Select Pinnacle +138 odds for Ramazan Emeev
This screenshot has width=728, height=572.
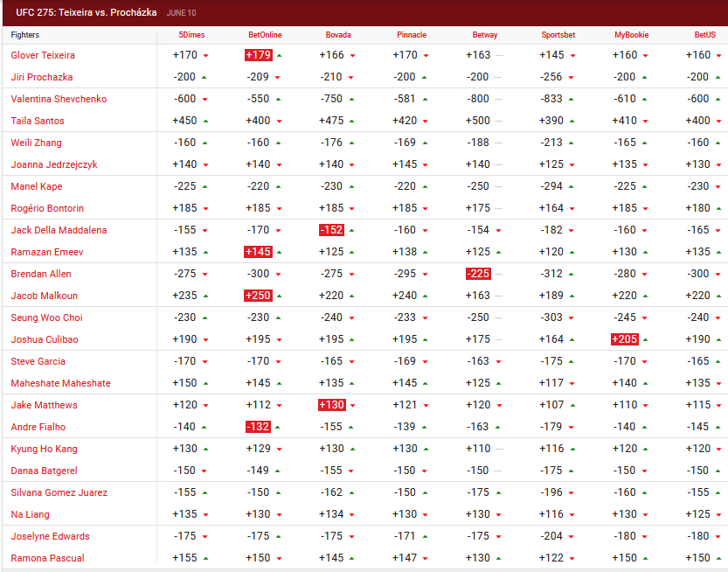(x=405, y=251)
